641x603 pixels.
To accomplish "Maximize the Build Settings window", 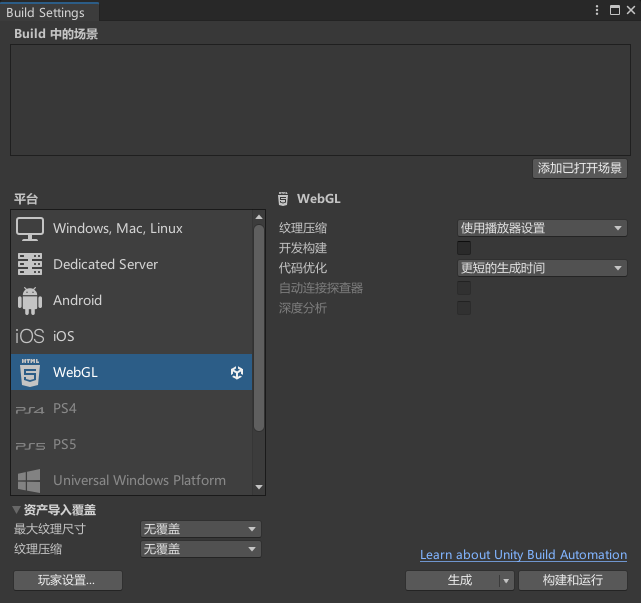I will [614, 10].
